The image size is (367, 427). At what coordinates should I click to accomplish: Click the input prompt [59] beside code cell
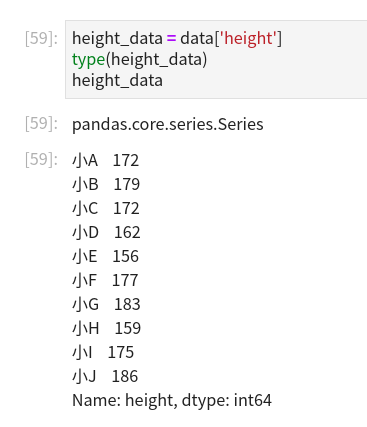click(41, 38)
